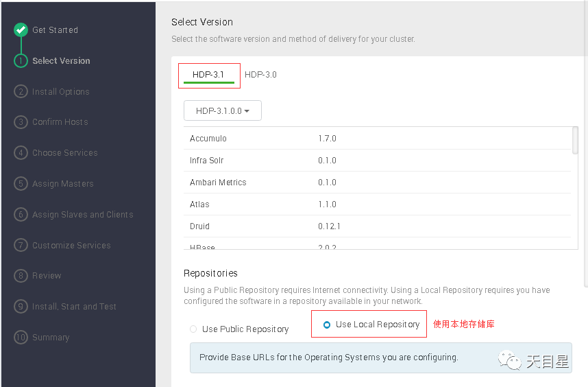The width and height of the screenshot is (588, 387).
Task: Switch to the HDP-3.0 tab
Action: (260, 75)
